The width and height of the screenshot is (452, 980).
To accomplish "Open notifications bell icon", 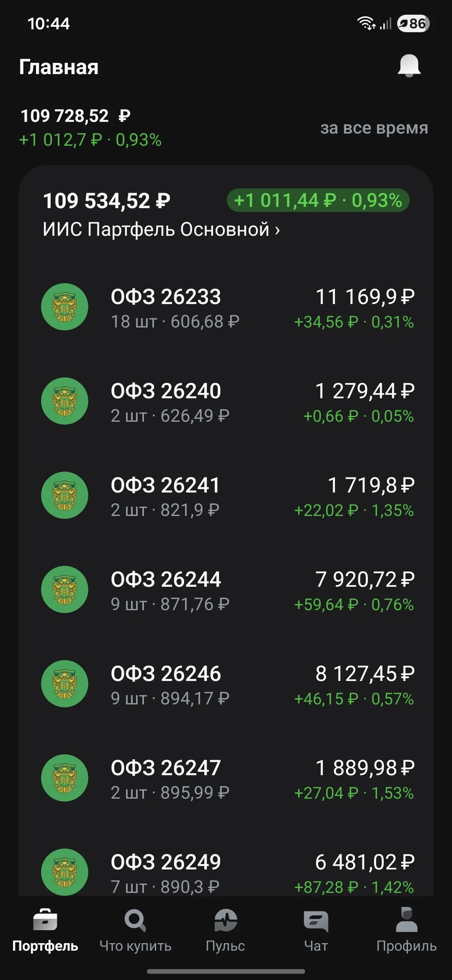I will pos(409,66).
